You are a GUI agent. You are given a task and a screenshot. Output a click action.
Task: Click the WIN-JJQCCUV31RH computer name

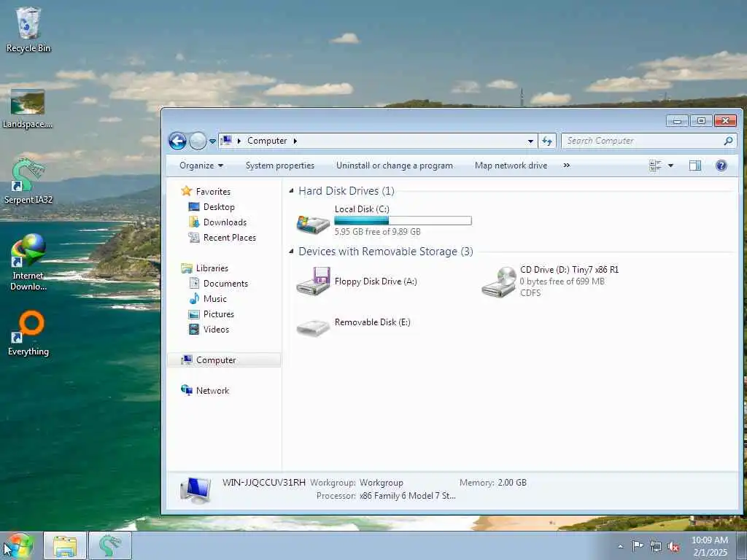[x=264, y=483]
